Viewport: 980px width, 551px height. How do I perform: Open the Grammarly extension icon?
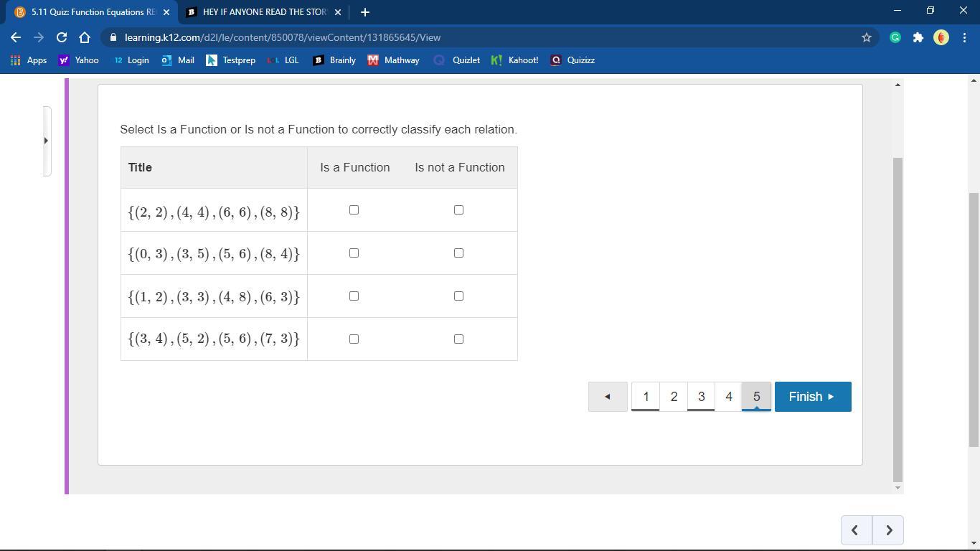895,37
